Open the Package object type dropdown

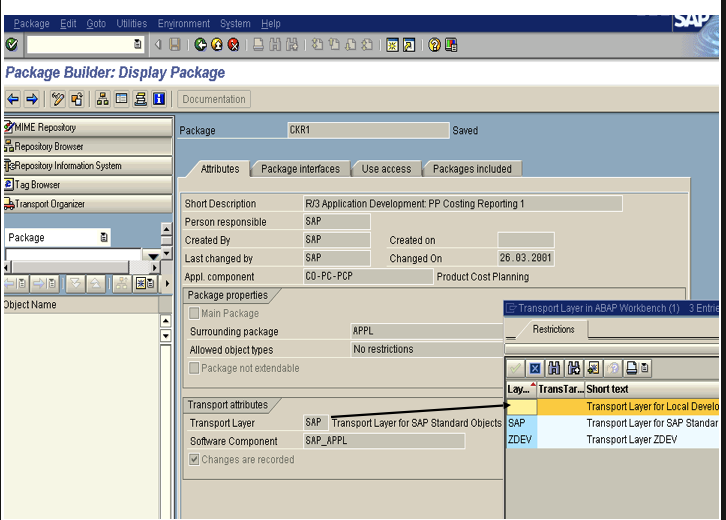[104, 238]
